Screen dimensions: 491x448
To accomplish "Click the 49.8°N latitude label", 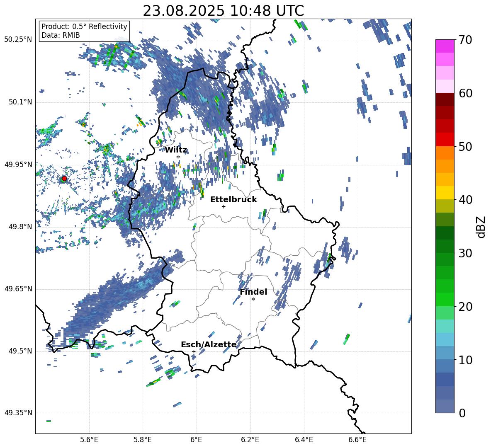I will click(x=20, y=227).
